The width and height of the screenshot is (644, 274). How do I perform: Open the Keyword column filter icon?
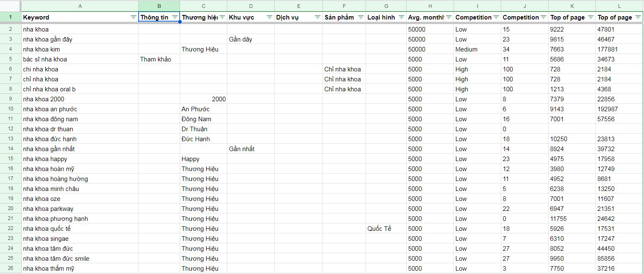click(x=133, y=17)
